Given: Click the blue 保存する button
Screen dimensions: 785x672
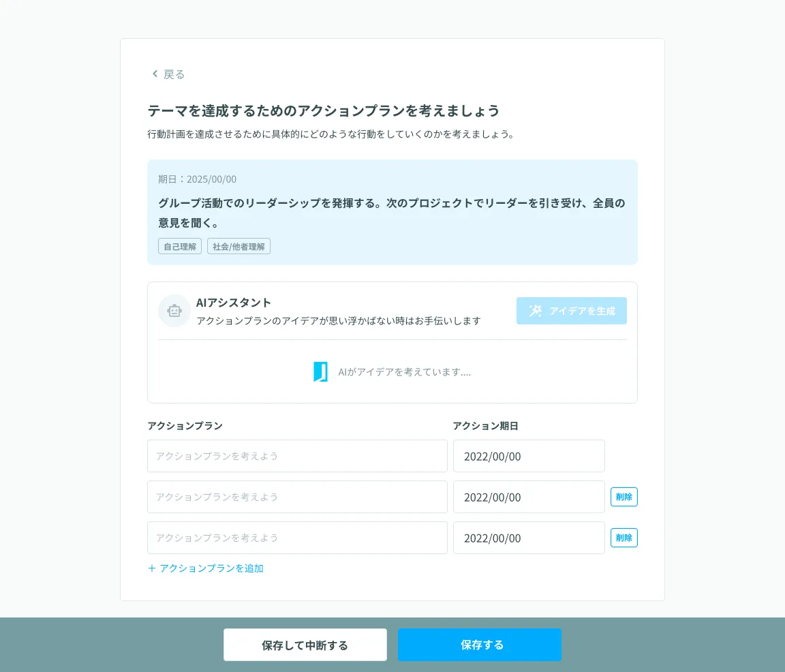Looking at the screenshot, I should pos(480,645).
